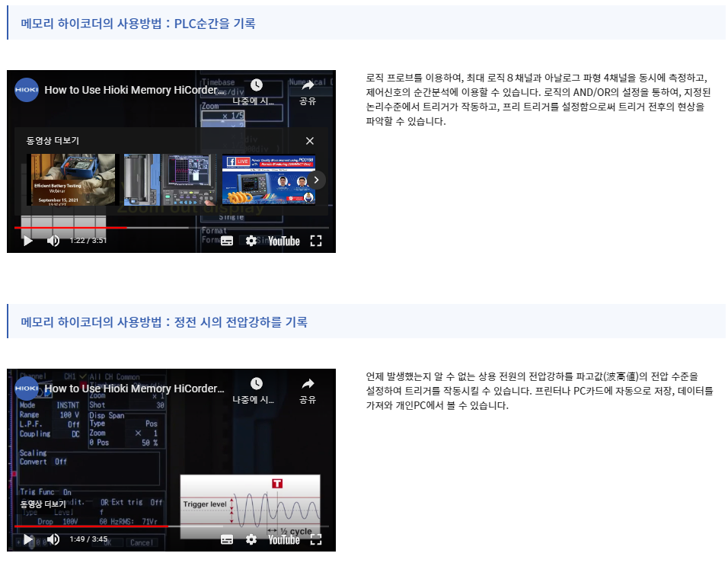Screen dimensions: 728x566
Task: Expand 동영상 더보기 on the second video
Action: click(43, 504)
